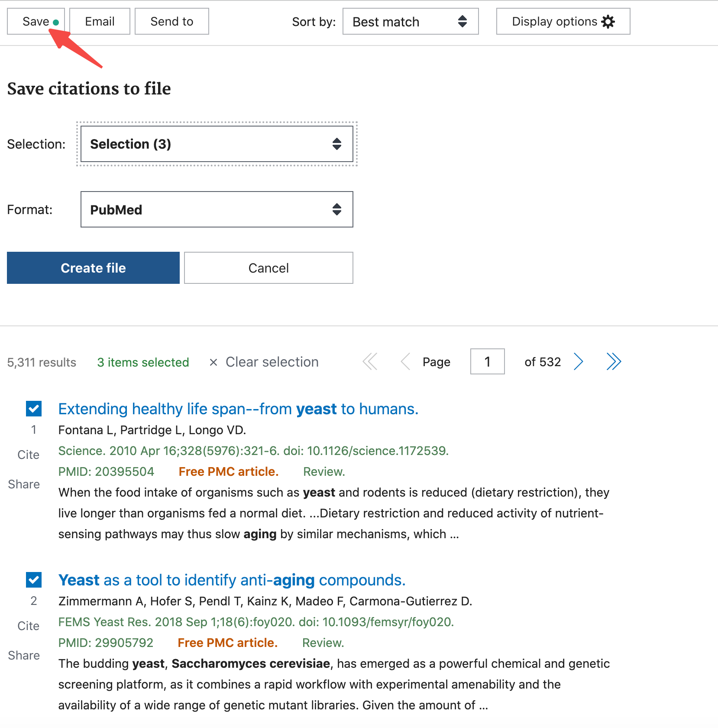Open 'Extending healthy life span' article
Image resolution: width=718 pixels, height=728 pixels.
238,409
